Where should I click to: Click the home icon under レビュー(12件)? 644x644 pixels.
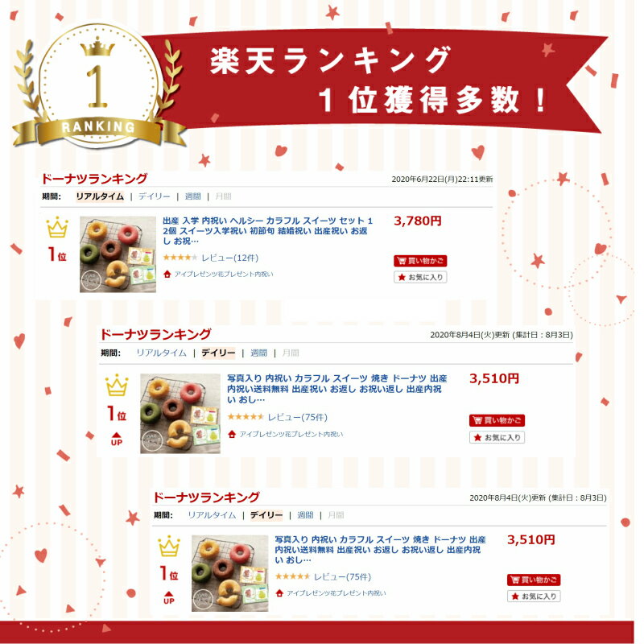click(x=167, y=274)
